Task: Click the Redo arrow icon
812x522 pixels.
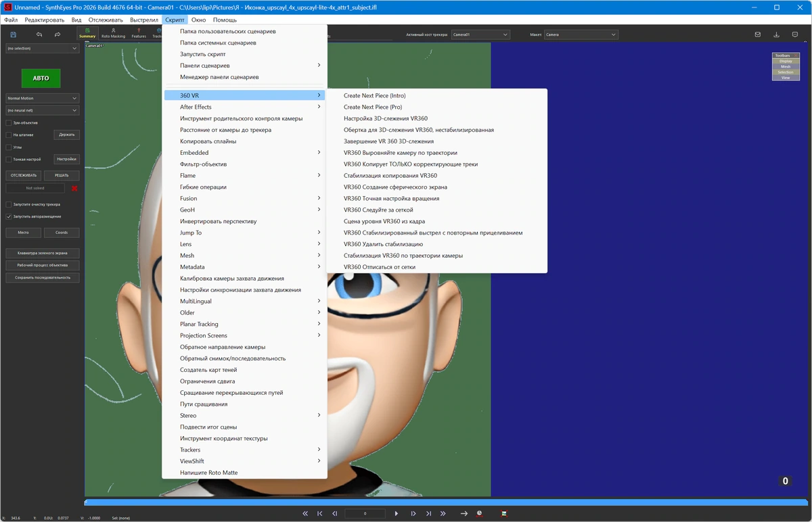Action: click(58, 34)
